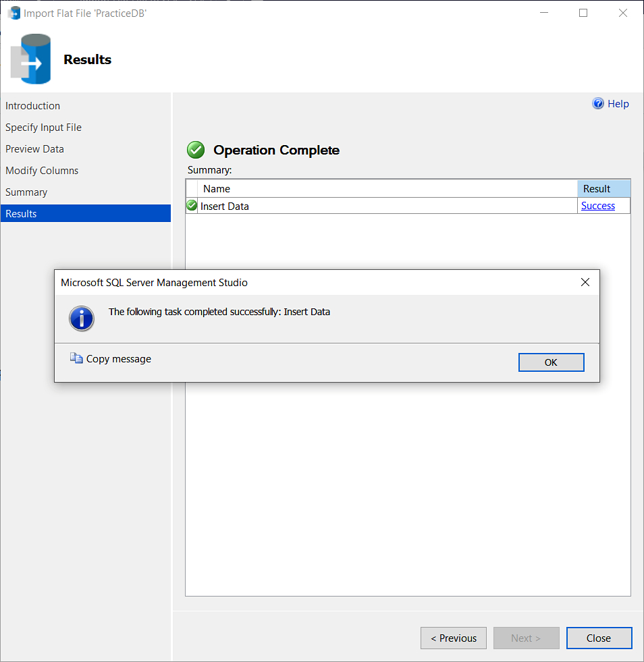Image resolution: width=644 pixels, height=662 pixels.
Task: Click the greyed-out Next button
Action: pos(526,638)
